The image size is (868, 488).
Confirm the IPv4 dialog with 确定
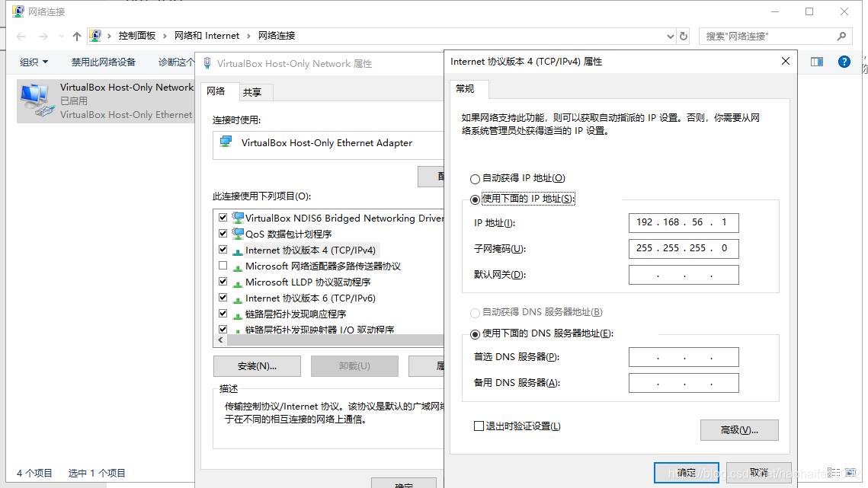[687, 473]
